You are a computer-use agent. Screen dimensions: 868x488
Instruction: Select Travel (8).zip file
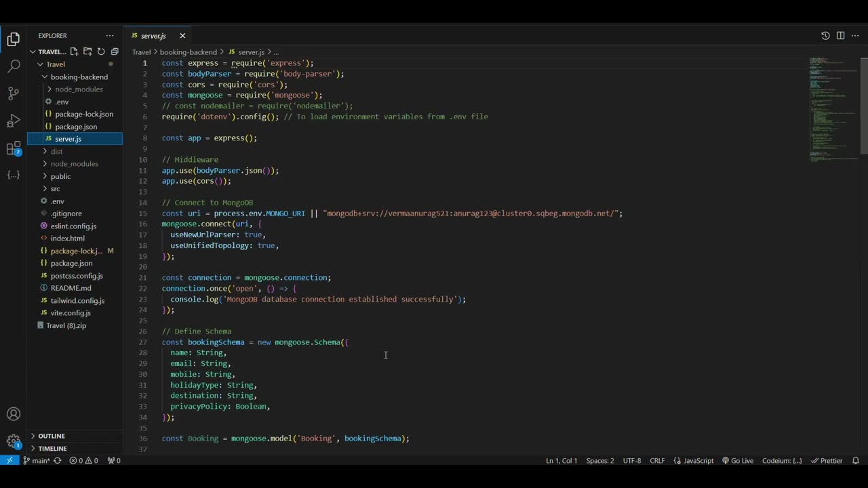point(66,325)
